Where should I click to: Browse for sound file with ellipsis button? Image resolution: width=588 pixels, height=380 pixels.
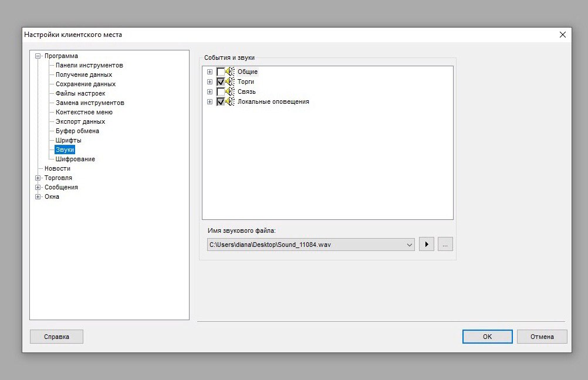(445, 245)
